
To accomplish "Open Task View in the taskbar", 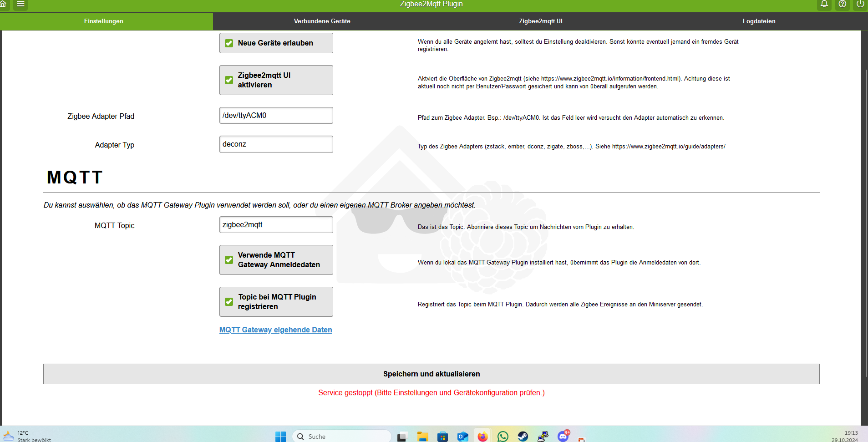I will pyautogui.click(x=401, y=437).
